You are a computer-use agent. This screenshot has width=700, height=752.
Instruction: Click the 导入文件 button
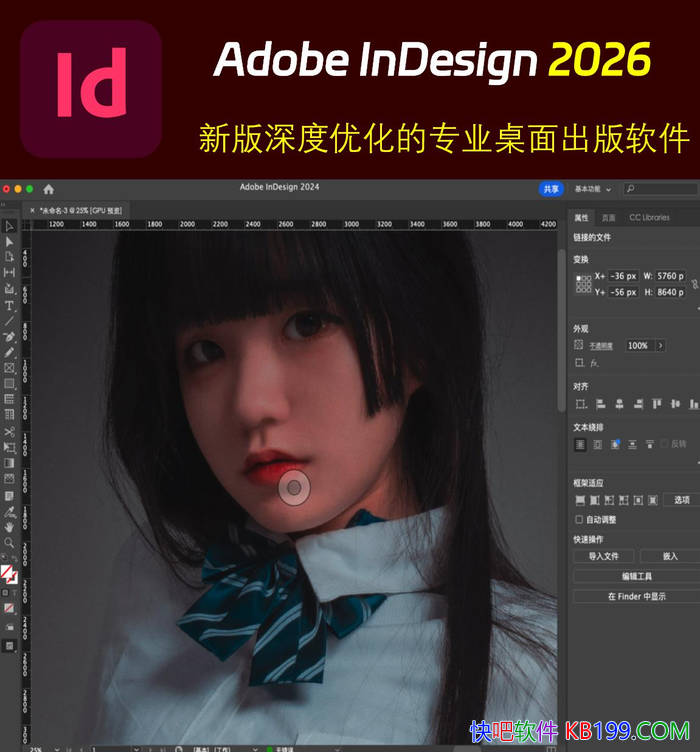(x=604, y=556)
